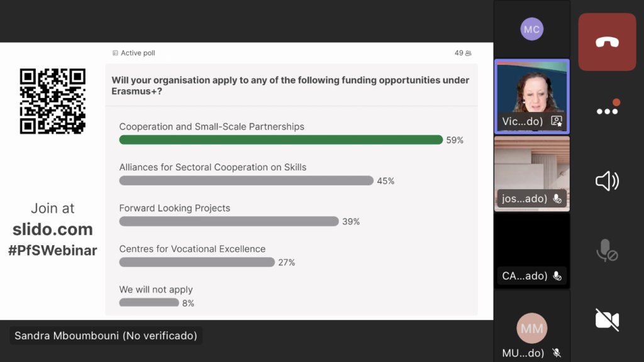Select Alliances for Sectoral Cooperation on Skills option
The width and height of the screenshot is (644, 362).
coord(213,167)
